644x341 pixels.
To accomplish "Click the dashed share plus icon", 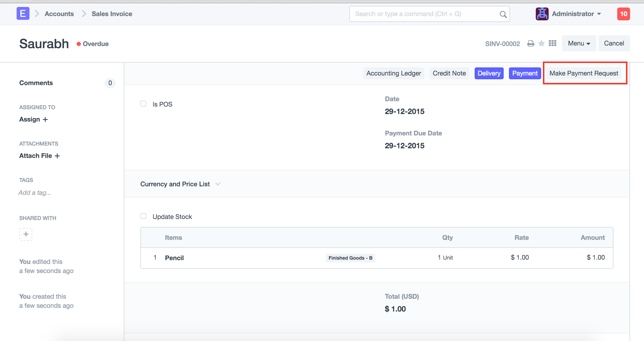I will click(26, 234).
